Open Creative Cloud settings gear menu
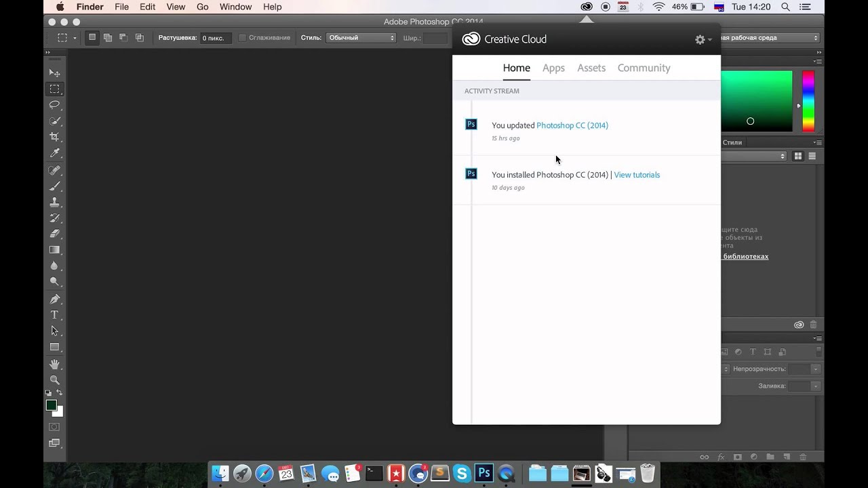Viewport: 868px width, 488px height. 703,40
